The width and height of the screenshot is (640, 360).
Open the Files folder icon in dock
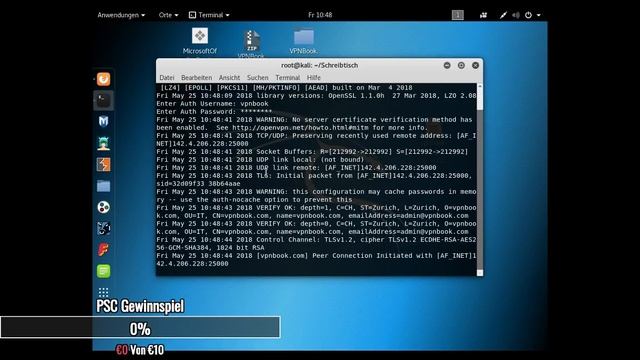(x=103, y=186)
